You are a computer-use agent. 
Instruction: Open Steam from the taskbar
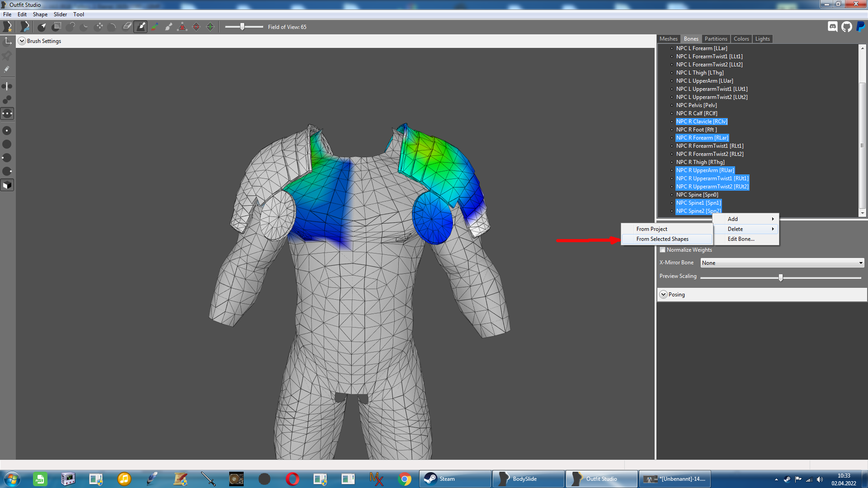coord(455,479)
